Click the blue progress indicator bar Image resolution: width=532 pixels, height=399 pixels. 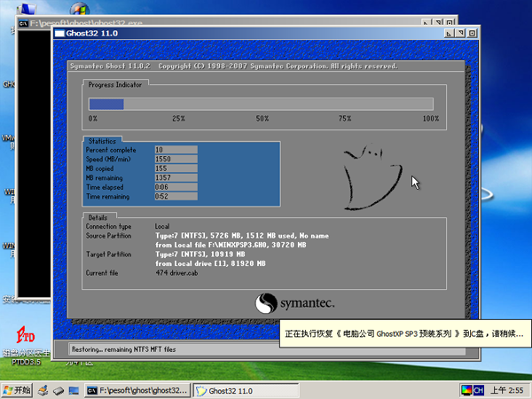click(x=106, y=104)
